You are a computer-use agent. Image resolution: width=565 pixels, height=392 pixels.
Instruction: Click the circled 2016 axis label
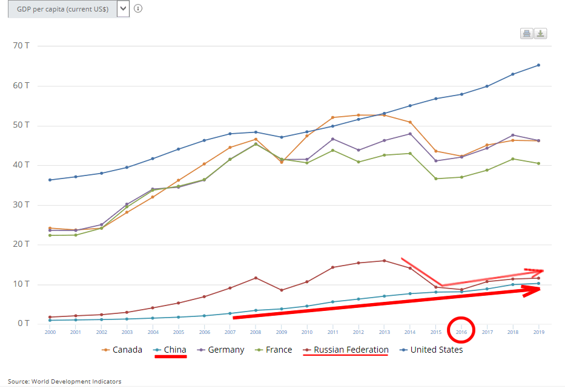tap(461, 332)
